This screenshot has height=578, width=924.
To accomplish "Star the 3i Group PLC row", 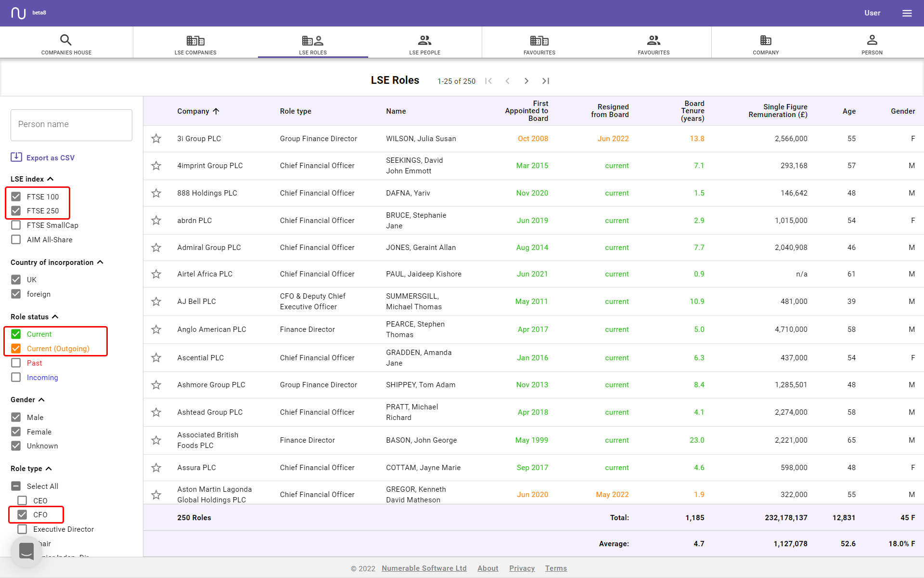I will click(x=156, y=139).
